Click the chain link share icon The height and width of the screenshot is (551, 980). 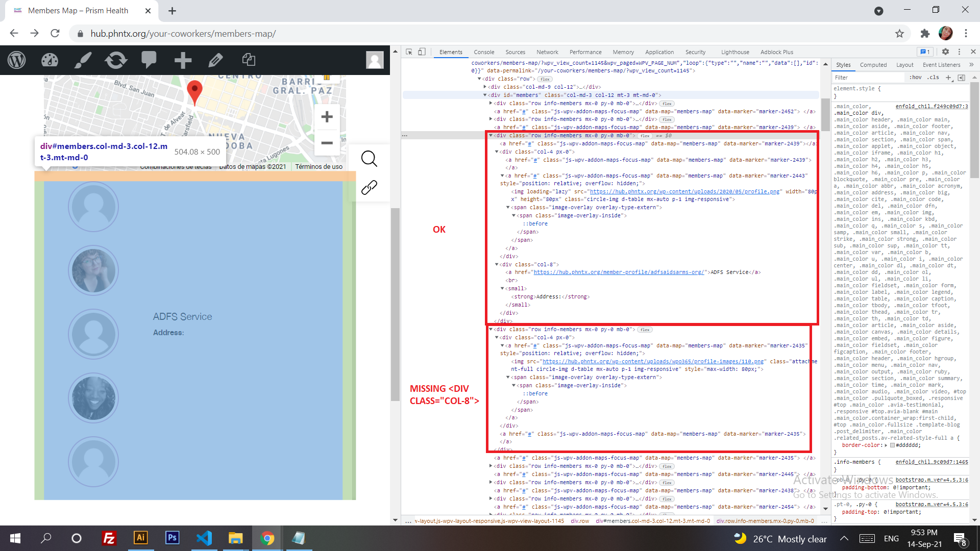[369, 188]
